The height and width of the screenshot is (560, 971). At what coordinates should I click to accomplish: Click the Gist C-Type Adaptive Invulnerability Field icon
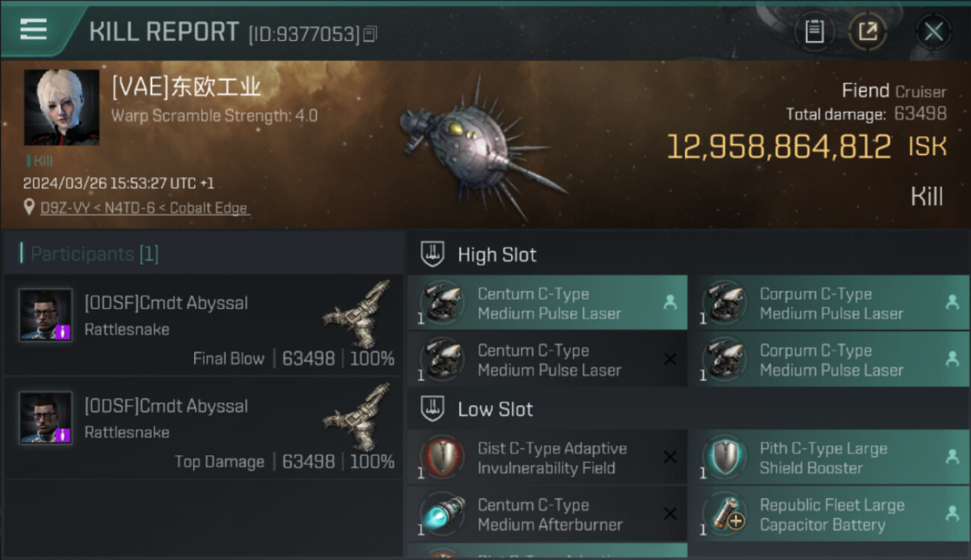point(442,457)
